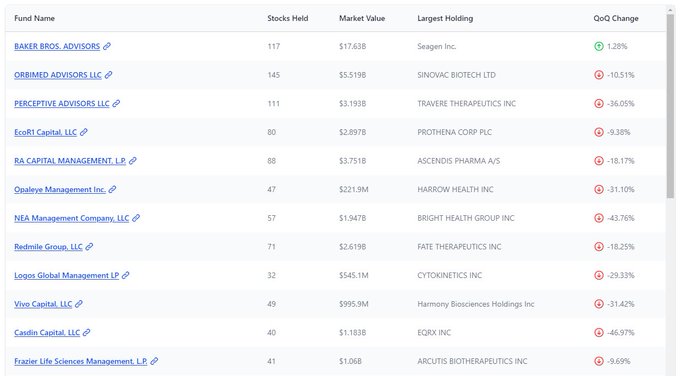The height and width of the screenshot is (376, 680).
Task: Sort by Stocks Held column header
Action: (288, 18)
